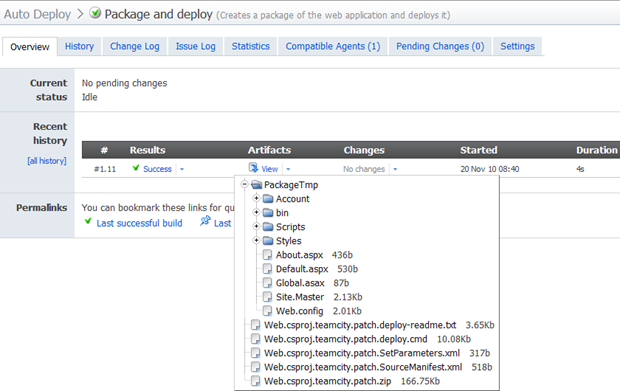This screenshot has height=391, width=620.
Task: Click the file icon for Default.aspx
Action: [268, 269]
